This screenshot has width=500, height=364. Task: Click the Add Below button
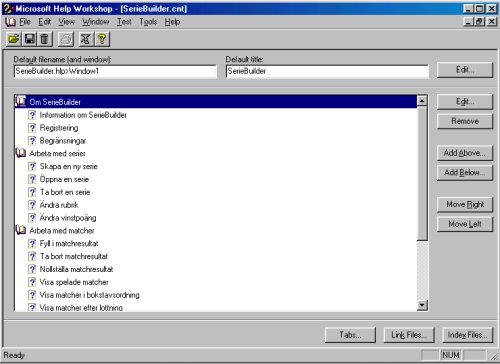tap(465, 173)
